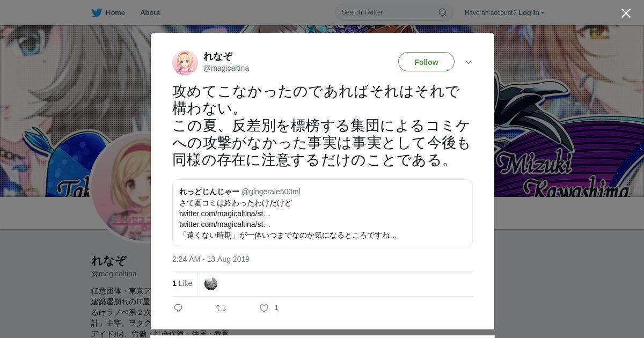The width and height of the screenshot is (644, 338).
Task: Click the Twitter bird Home icon
Action: (x=97, y=12)
